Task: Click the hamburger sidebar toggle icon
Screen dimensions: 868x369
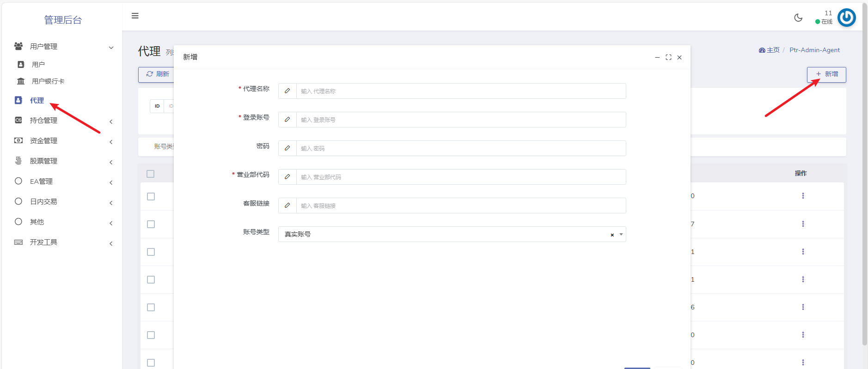Action: click(x=135, y=16)
